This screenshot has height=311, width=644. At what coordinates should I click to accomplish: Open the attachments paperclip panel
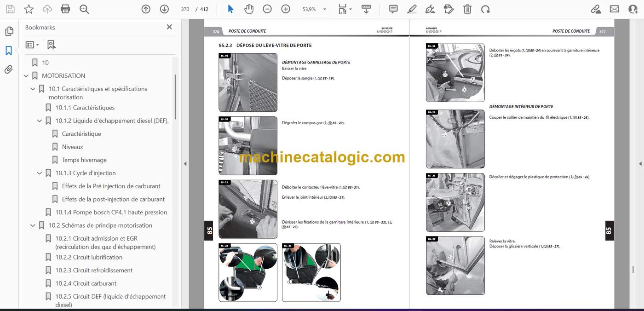point(9,69)
